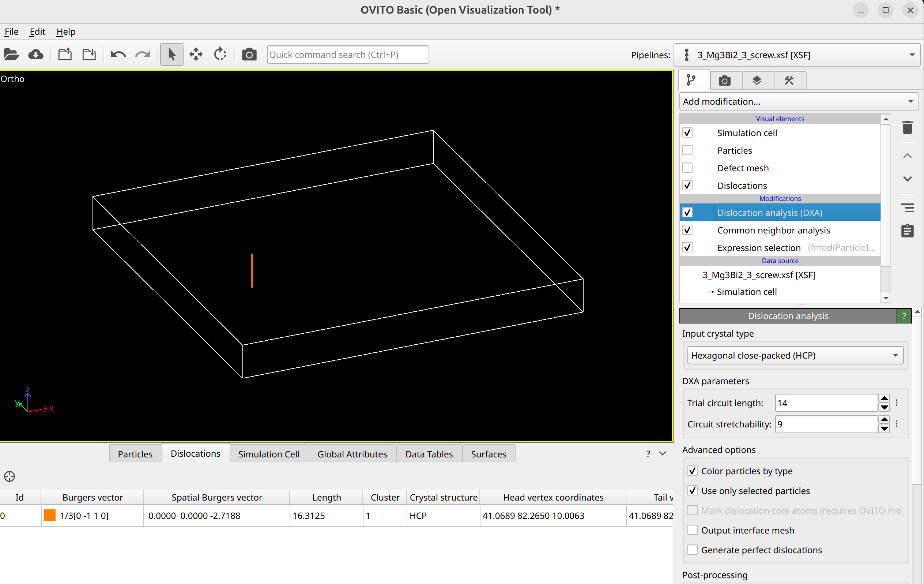924x584 pixels.
Task: Activate the Orbit camera rotate tool
Action: (220, 55)
